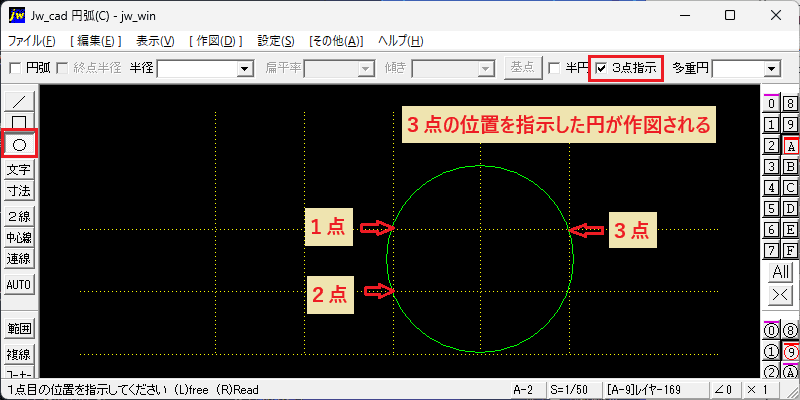This screenshot has height=400, width=800.
Task: Select layer group circled 0
Action: tap(771, 331)
